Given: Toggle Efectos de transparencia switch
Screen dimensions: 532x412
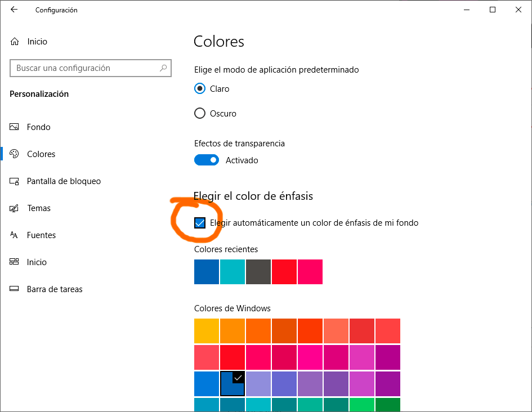Looking at the screenshot, I should pyautogui.click(x=207, y=160).
